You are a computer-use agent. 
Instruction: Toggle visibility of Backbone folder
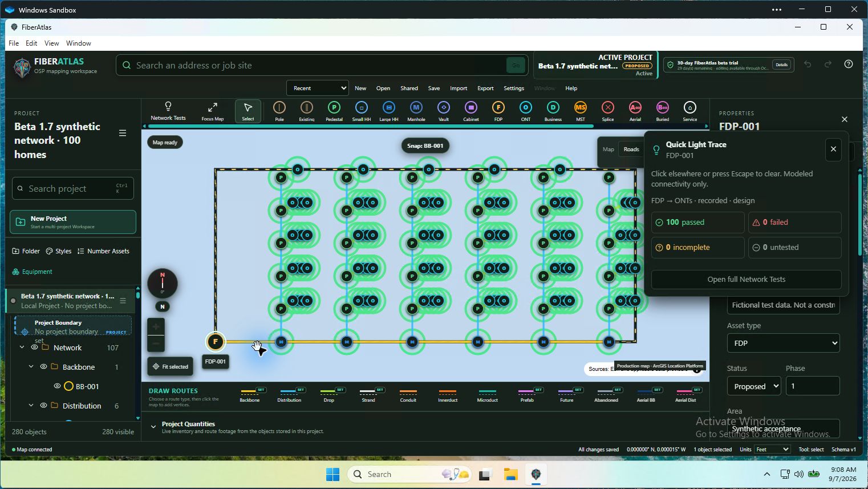[43, 367]
